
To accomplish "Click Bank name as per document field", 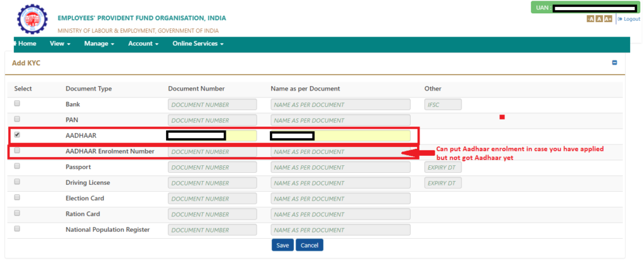I will coord(340,105).
